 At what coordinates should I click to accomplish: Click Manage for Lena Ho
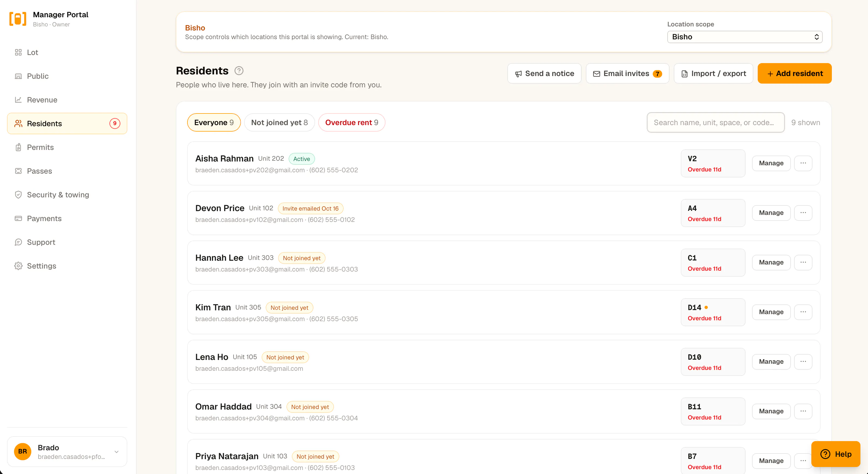click(x=771, y=362)
